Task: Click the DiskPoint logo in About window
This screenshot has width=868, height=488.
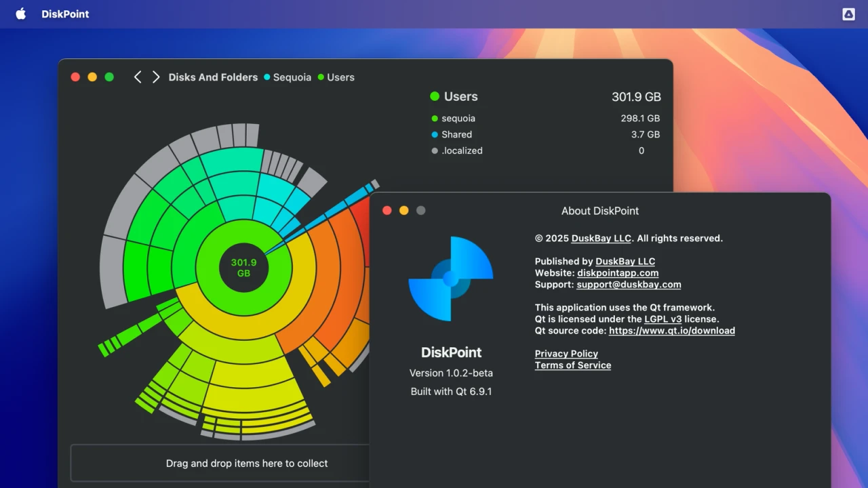Action: tap(451, 279)
